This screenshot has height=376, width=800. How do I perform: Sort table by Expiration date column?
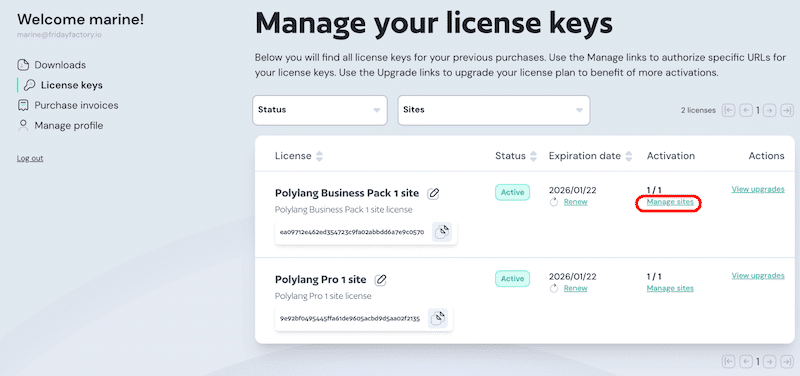629,156
